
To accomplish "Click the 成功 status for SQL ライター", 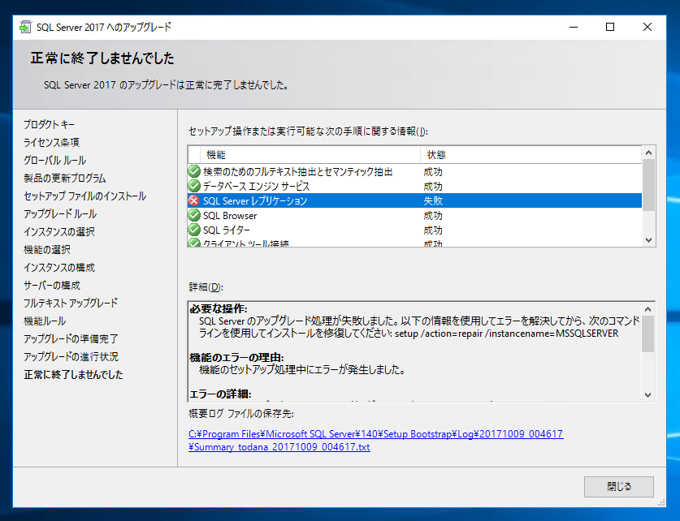I will 433,230.
